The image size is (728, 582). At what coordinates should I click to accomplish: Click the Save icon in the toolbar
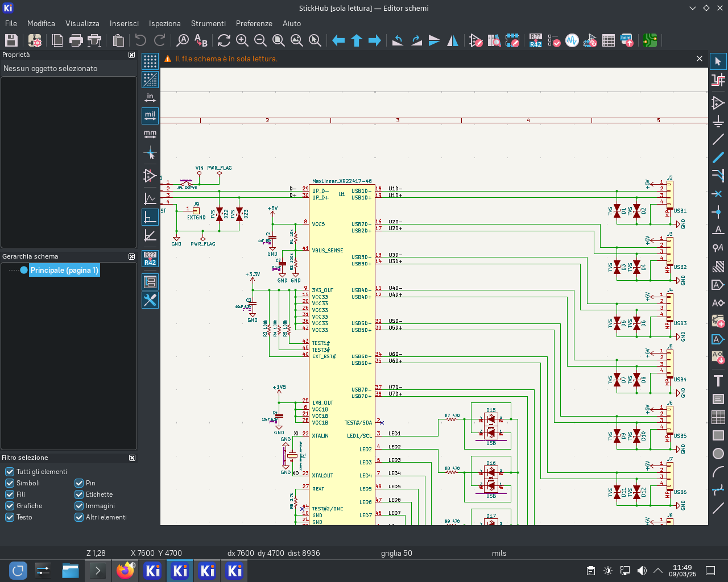click(11, 40)
